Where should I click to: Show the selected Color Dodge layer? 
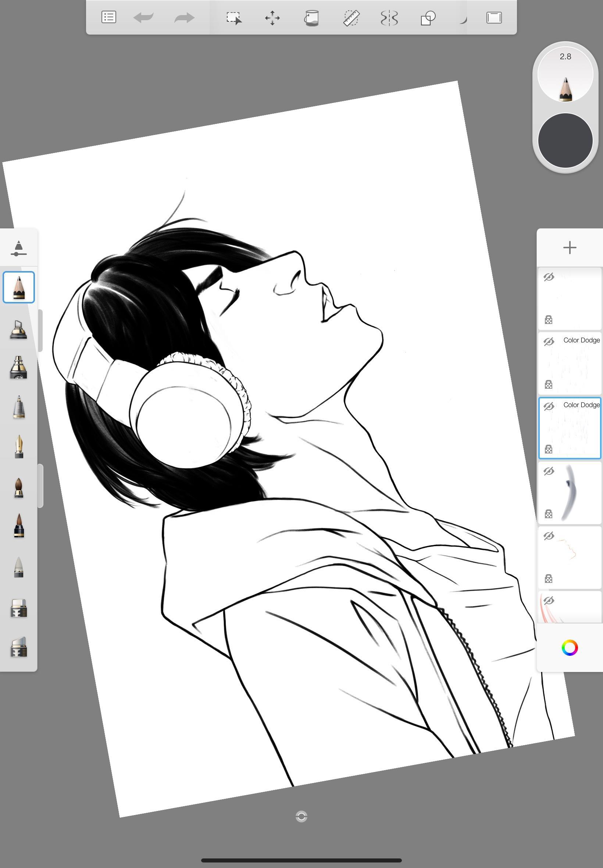tap(549, 406)
